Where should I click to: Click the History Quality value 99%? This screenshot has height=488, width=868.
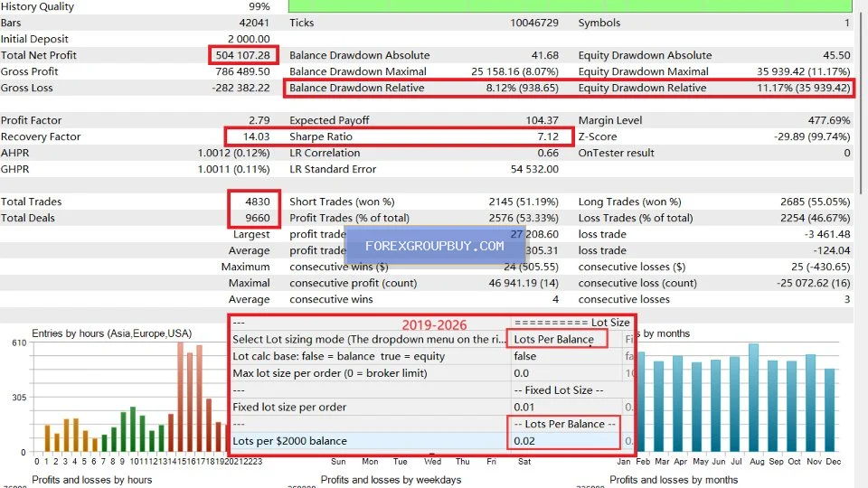[x=259, y=6]
